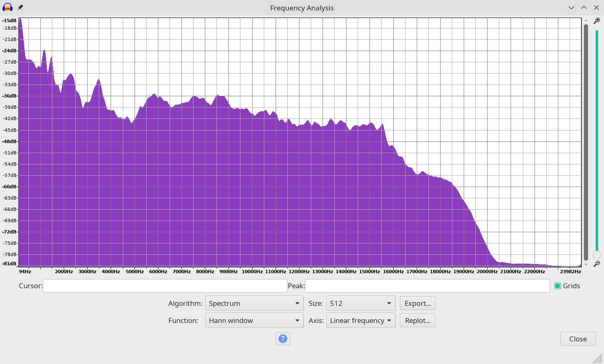
Task: Click the green vertical zoom slider handle
Action: click(597, 255)
